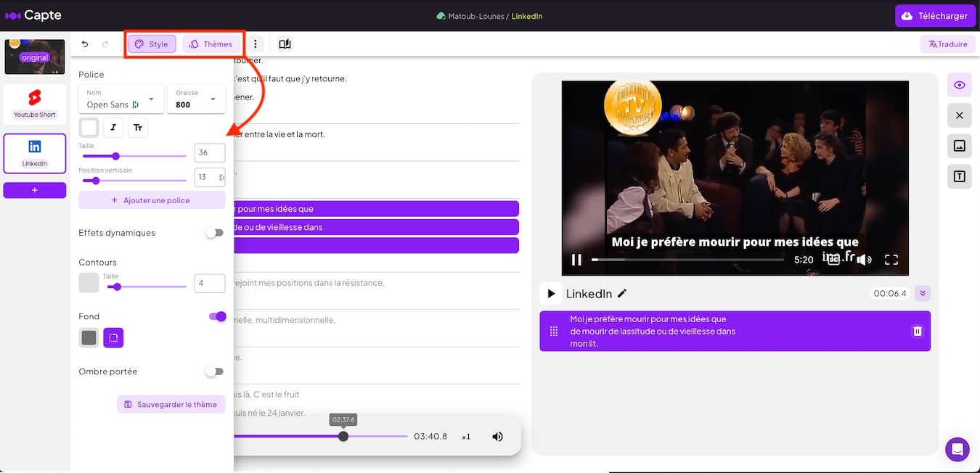980x473 pixels.
Task: Click the eye preview icon
Action: point(959,85)
